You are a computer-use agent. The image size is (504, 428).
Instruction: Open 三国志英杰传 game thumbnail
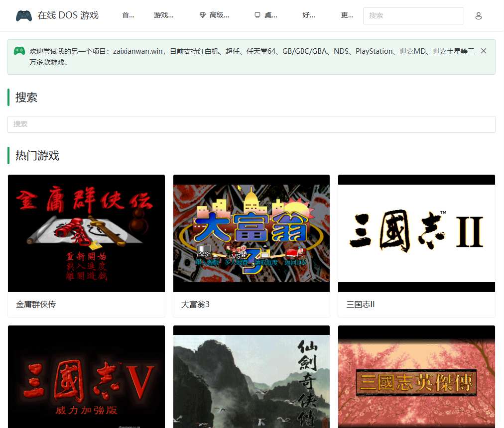416,377
